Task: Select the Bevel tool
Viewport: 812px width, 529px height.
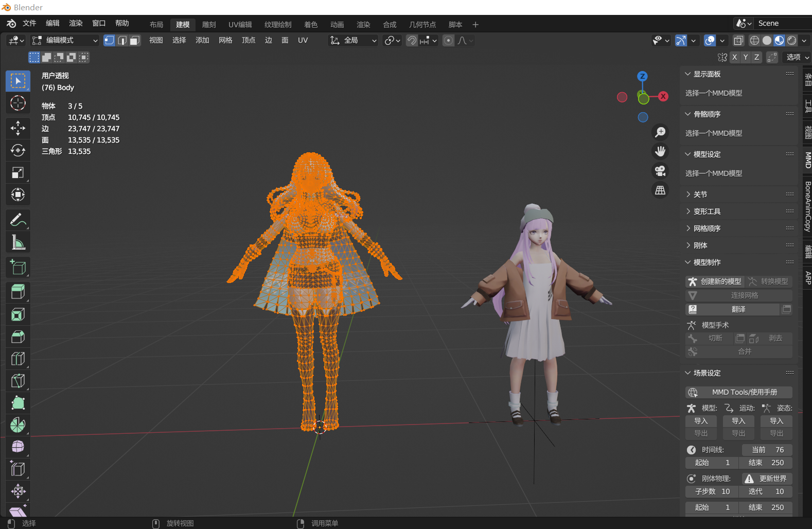Action: [18, 336]
